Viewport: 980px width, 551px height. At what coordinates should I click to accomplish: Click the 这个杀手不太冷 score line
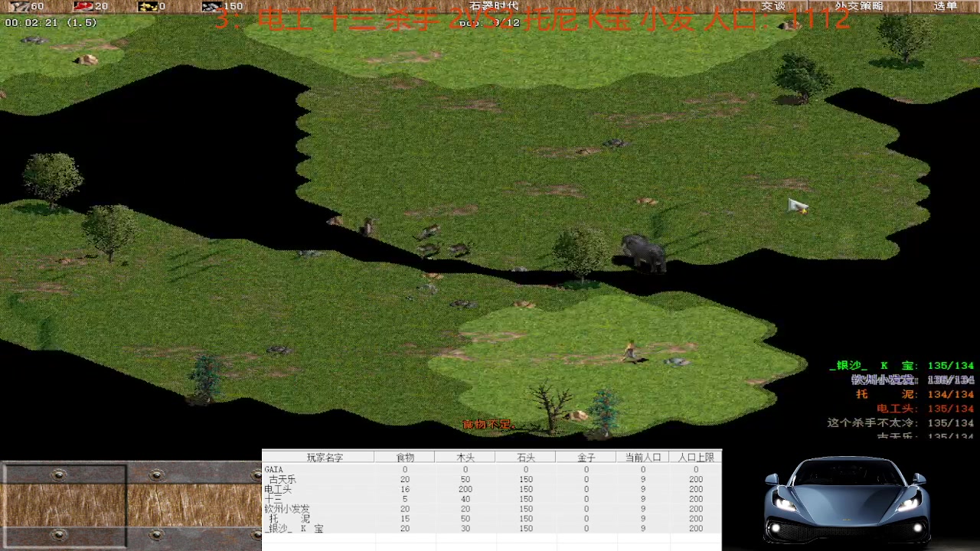point(900,422)
